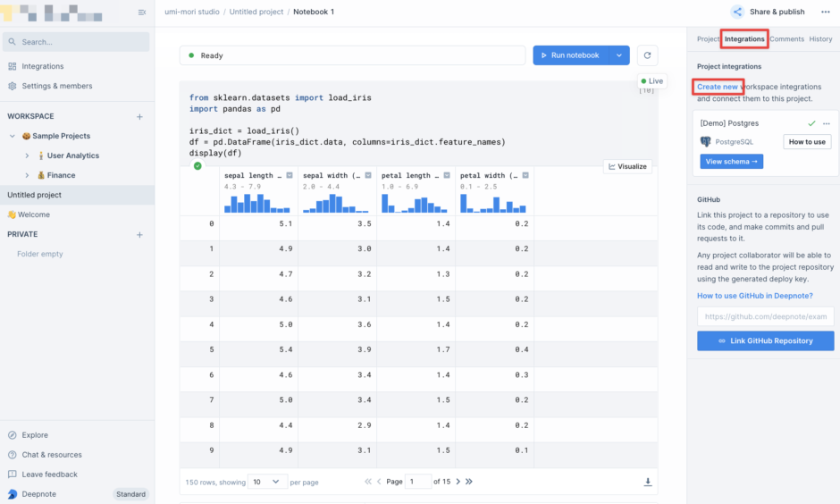This screenshot has width=840, height=504.
Task: Download the table using the download icon
Action: (x=648, y=482)
